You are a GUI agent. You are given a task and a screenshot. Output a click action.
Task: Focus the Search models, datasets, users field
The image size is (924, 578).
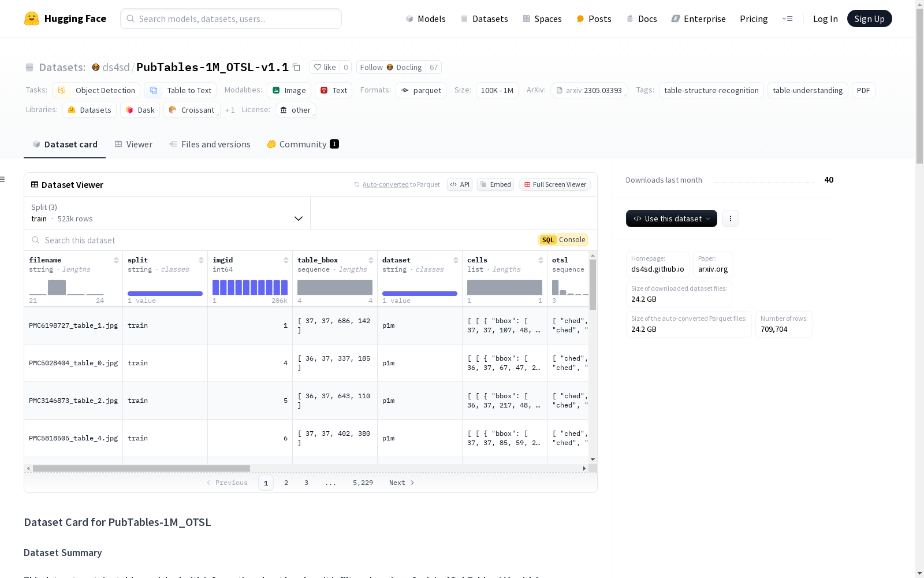[x=231, y=18]
